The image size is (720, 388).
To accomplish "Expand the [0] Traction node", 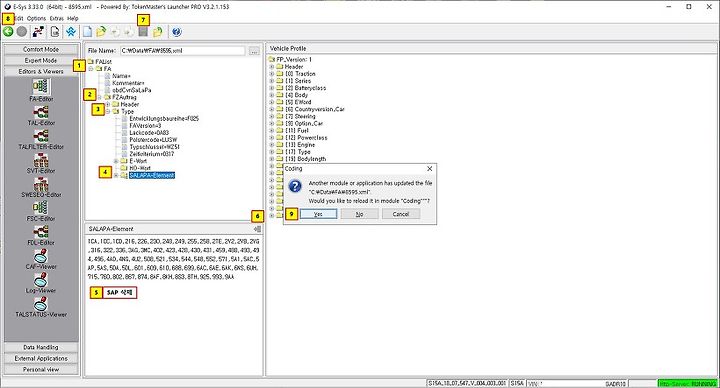I will [x=271, y=74].
